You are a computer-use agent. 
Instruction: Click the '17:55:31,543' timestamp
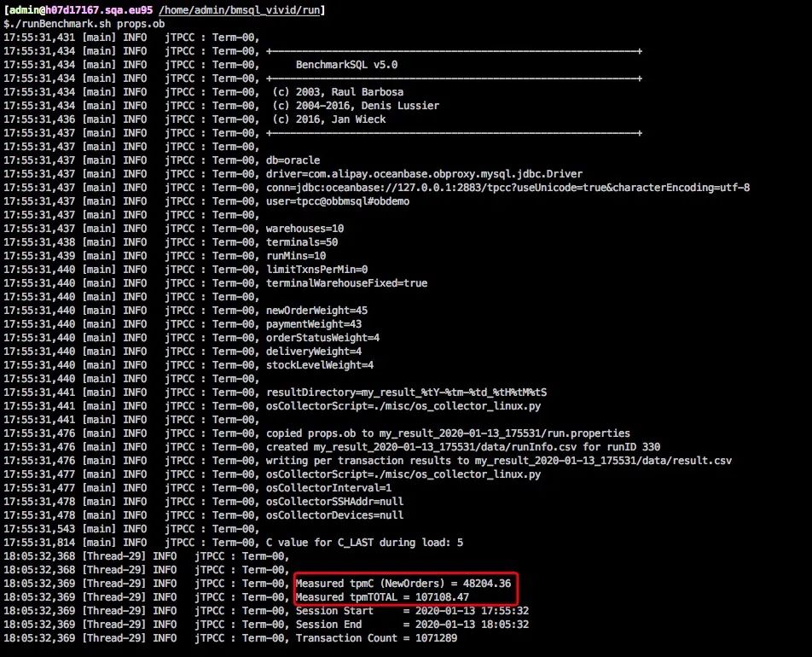tap(39, 529)
